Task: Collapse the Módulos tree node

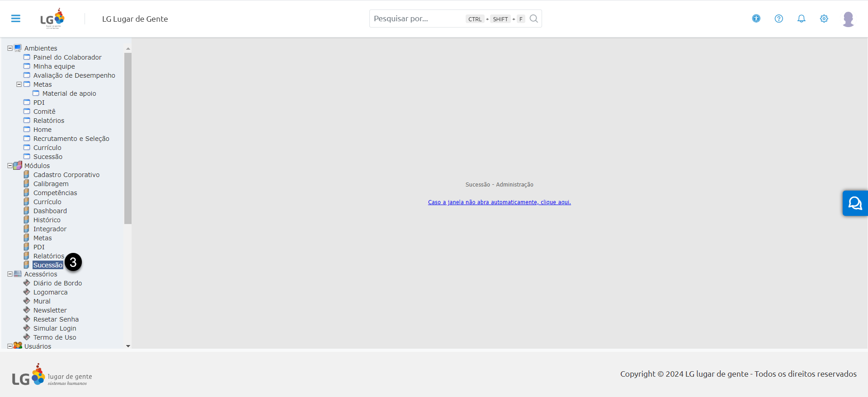Action: coord(10,166)
